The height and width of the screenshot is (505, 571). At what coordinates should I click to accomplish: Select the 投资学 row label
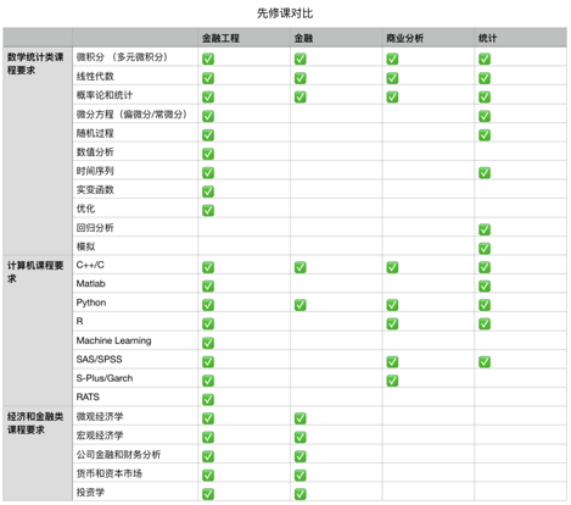[90, 492]
